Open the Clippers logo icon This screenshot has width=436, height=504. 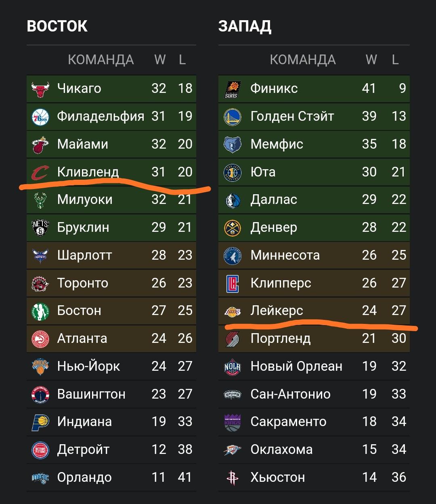233,283
